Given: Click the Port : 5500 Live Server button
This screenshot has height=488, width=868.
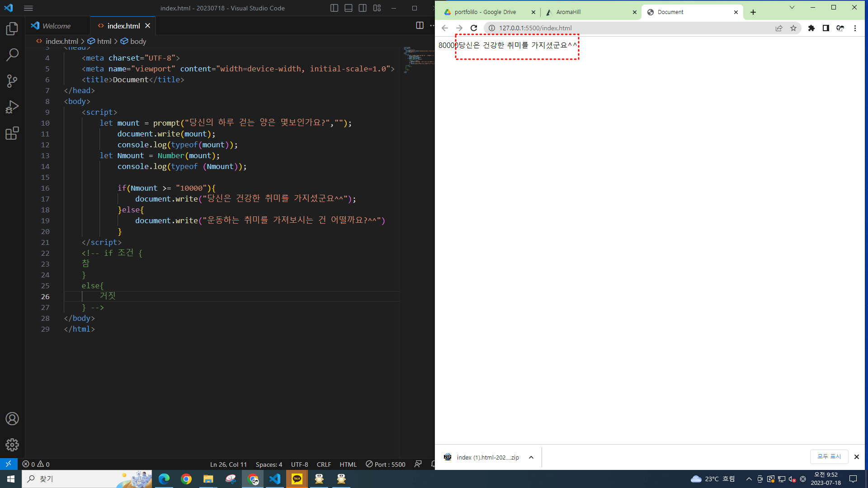Looking at the screenshot, I should click(x=386, y=464).
